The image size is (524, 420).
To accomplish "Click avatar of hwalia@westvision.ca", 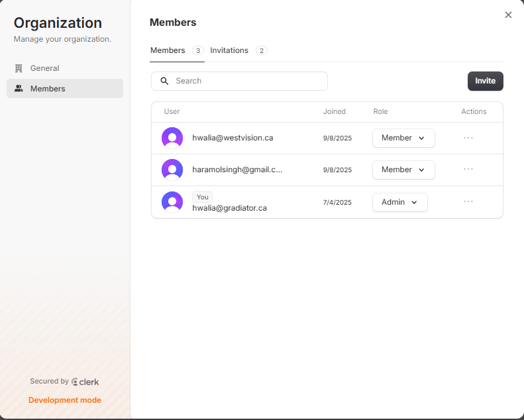I will (x=172, y=138).
